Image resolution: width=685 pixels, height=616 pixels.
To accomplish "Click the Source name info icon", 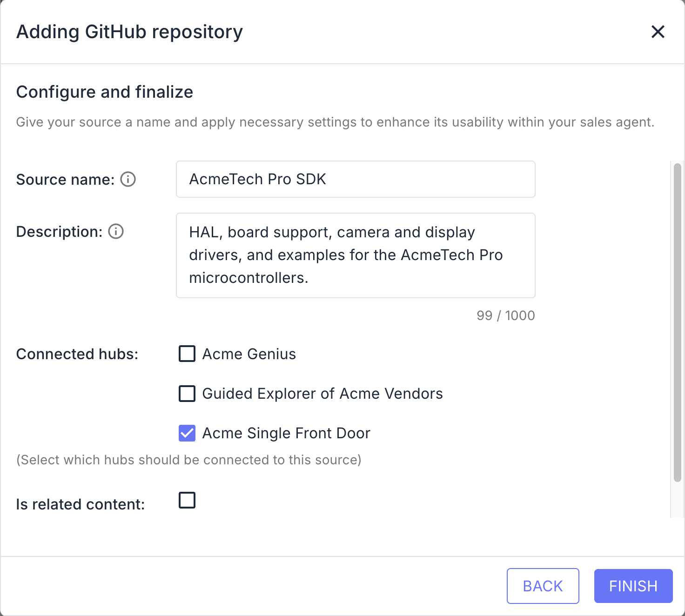I will 128,179.
